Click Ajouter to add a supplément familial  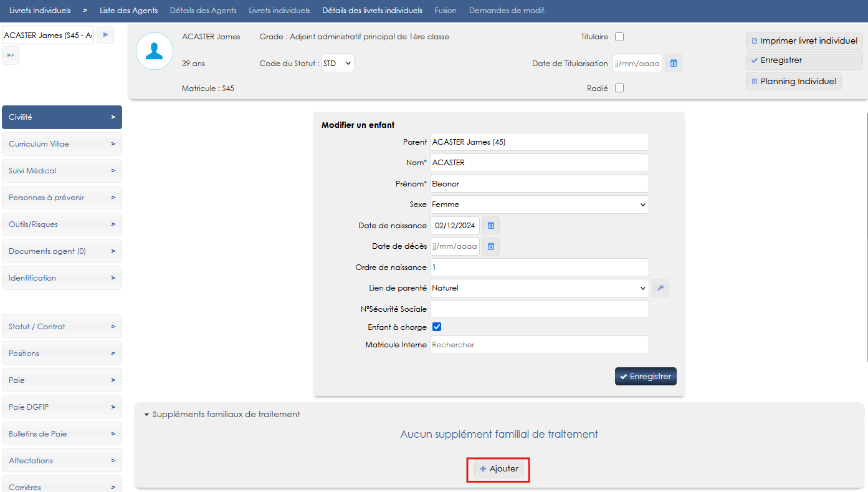pos(499,469)
